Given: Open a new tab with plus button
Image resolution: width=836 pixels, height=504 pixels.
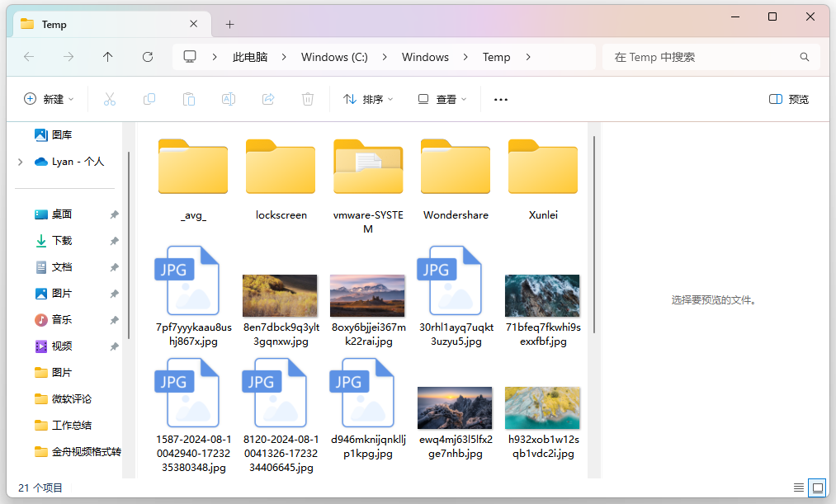Looking at the screenshot, I should pos(229,24).
